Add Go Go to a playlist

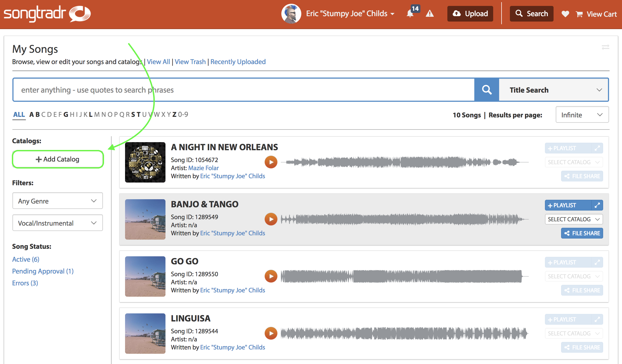[x=568, y=262]
